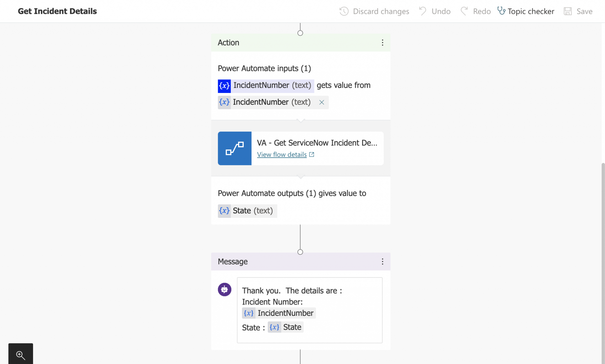The height and width of the screenshot is (364, 605).
Task: Open the Message node options menu
Action: point(383,262)
